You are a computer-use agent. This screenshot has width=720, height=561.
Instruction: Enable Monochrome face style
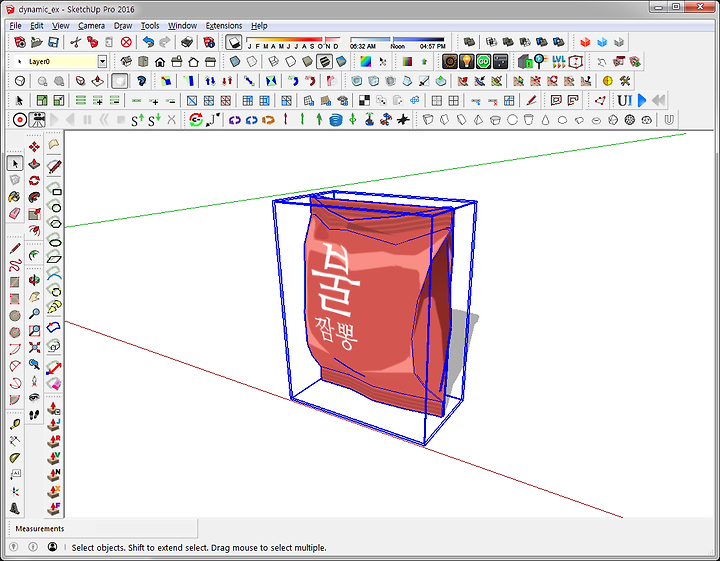[x=341, y=62]
